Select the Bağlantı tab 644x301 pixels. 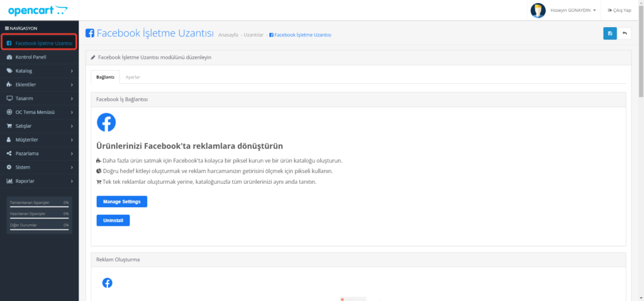coord(105,77)
